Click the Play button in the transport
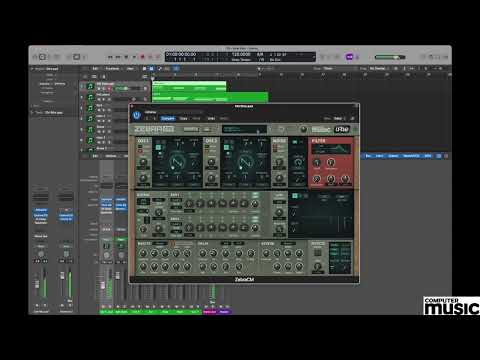This screenshot has height=360, width=480. pos(134,57)
